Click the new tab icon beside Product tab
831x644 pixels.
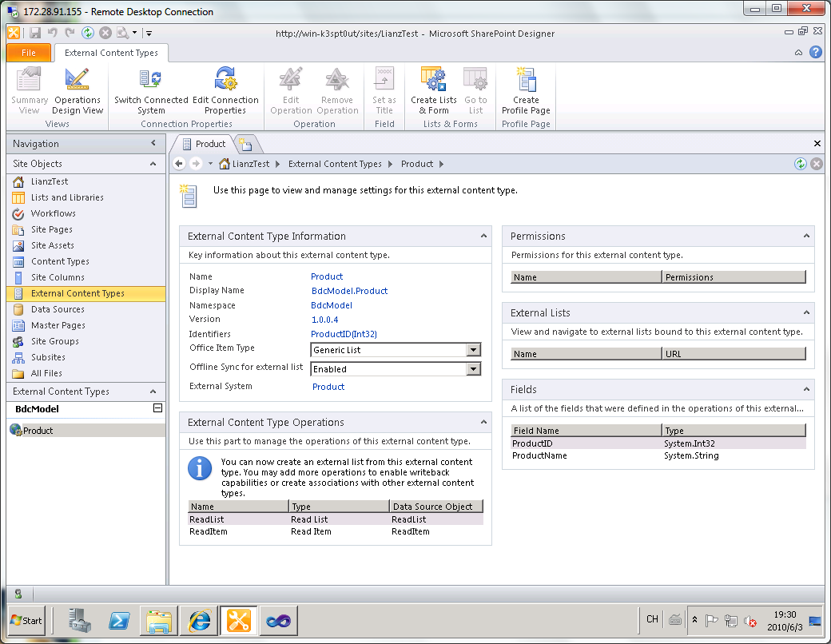coord(245,144)
